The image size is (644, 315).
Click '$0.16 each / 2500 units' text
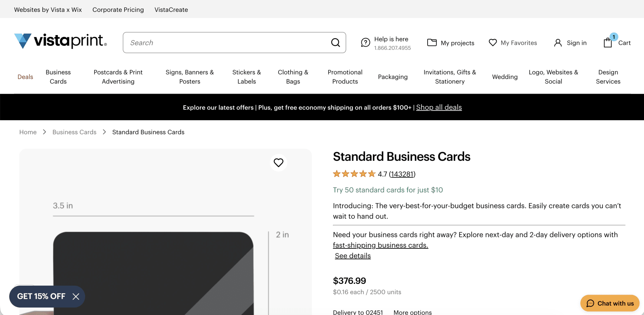point(367,292)
